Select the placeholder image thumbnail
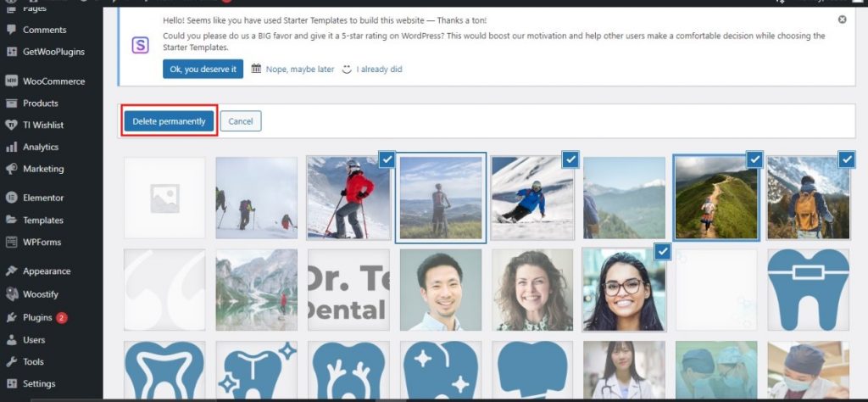Viewport: 868px width, 402px height. (x=164, y=198)
